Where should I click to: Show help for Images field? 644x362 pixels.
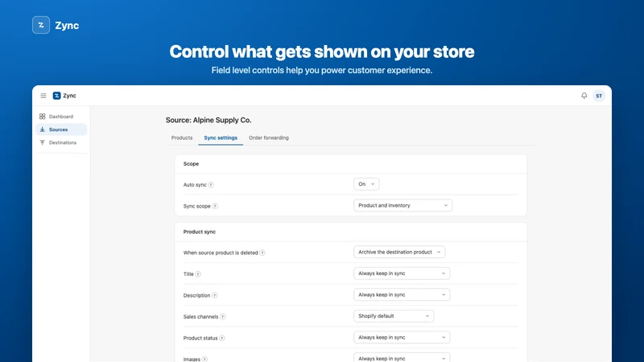204,359
